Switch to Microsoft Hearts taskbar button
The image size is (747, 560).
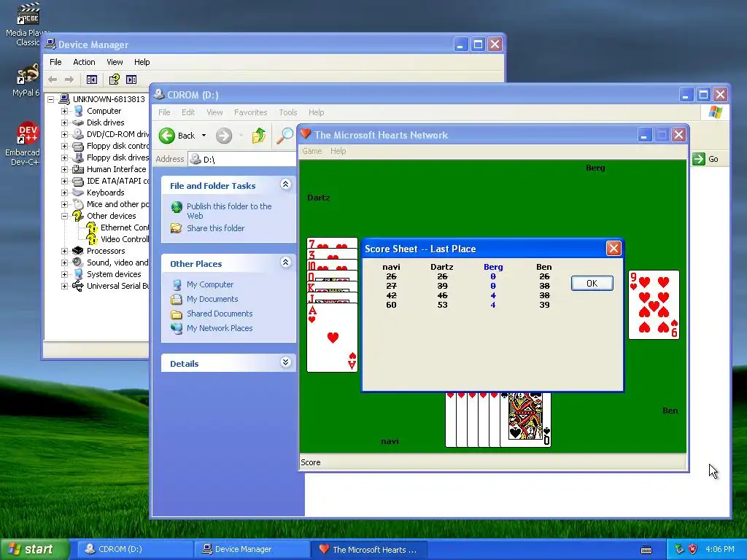click(368, 549)
